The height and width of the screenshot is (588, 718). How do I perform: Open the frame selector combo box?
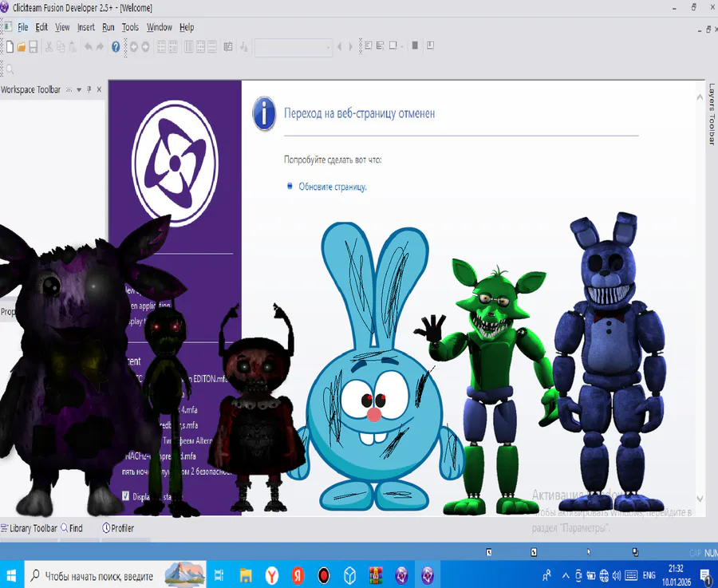(x=293, y=47)
